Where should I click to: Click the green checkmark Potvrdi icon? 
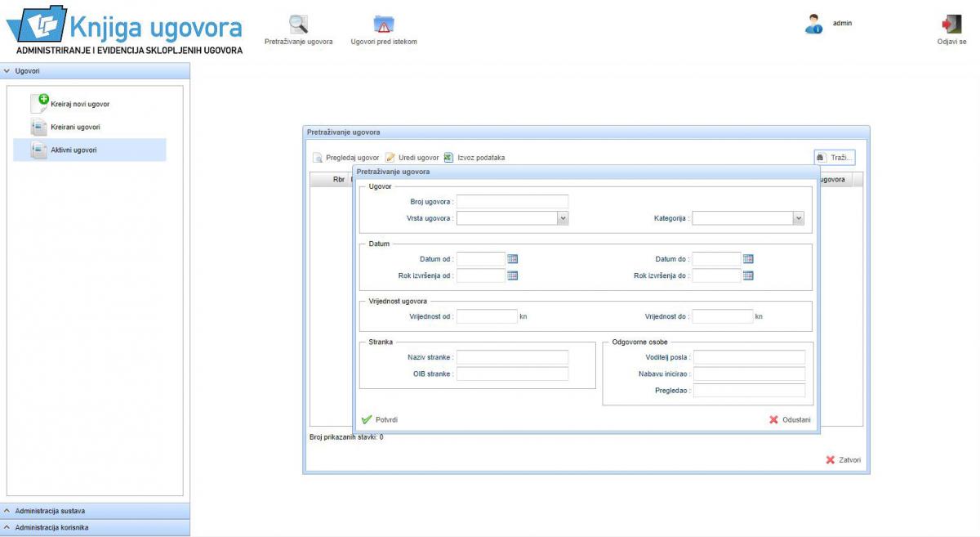367,419
